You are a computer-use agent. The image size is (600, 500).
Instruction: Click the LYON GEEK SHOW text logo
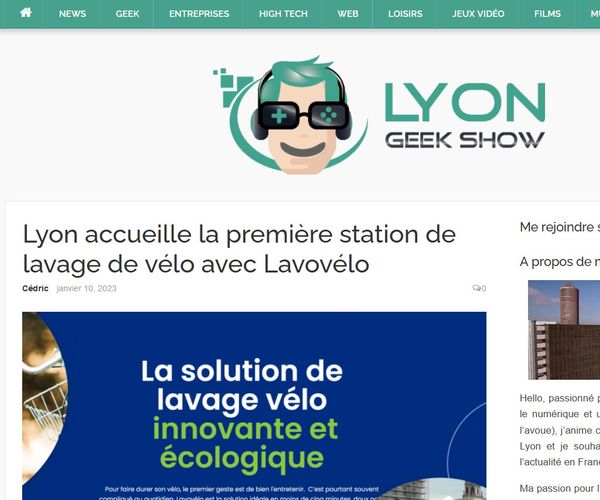465,116
